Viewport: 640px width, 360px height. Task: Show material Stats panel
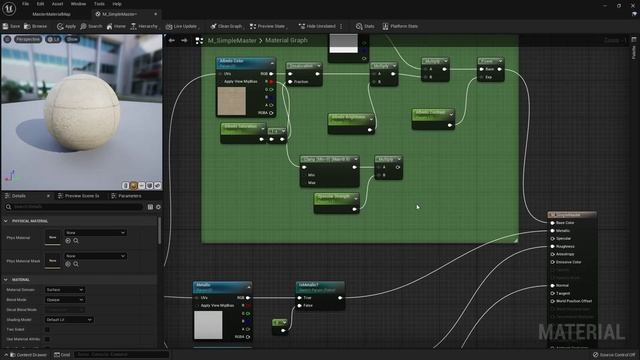pos(365,26)
